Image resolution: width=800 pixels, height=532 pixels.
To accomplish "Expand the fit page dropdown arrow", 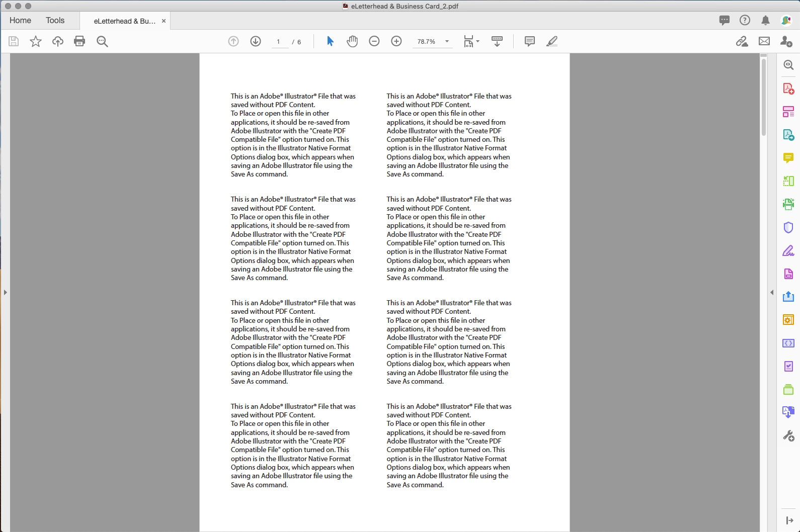I will [477, 41].
